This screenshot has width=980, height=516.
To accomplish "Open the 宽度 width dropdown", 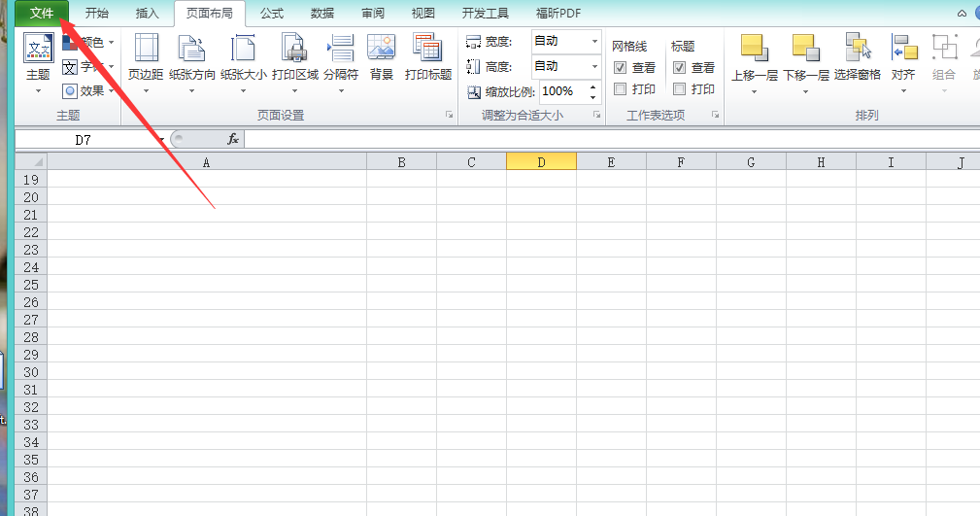I will tap(594, 41).
